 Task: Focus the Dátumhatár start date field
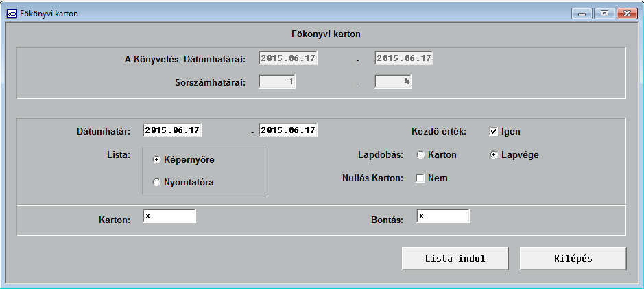tap(172, 130)
